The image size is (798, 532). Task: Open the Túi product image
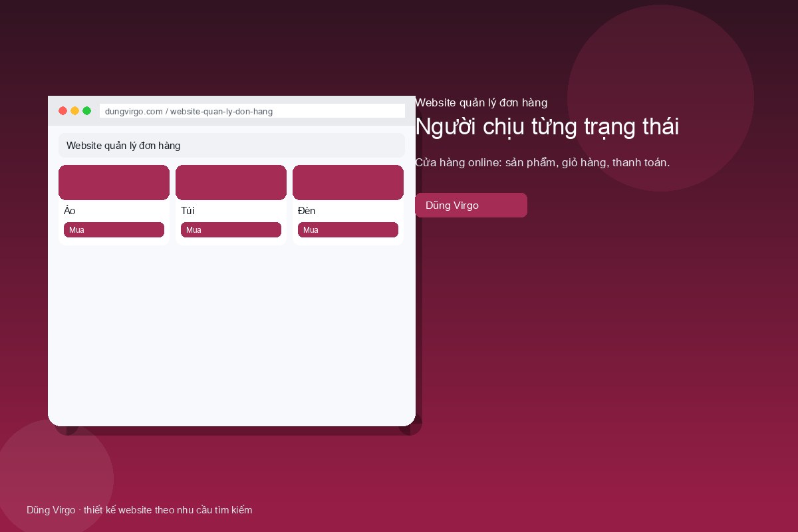tap(231, 182)
